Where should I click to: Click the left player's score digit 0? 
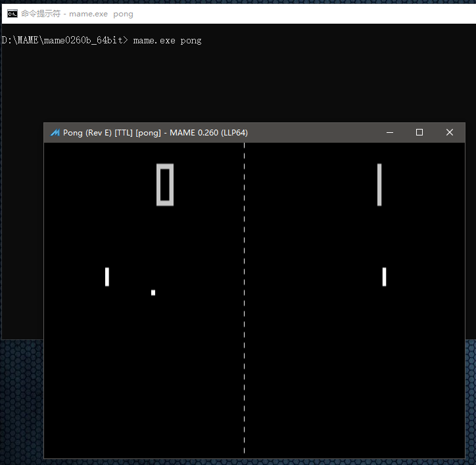[165, 185]
